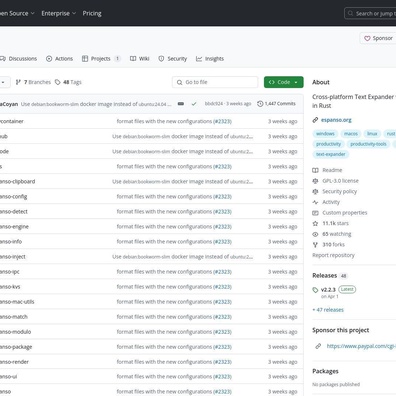Open commit hash bbdc924
Image resolution: width=396 pixels, height=396 pixels.
tap(214, 104)
